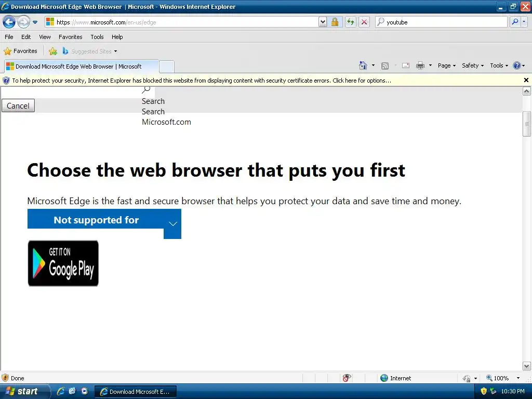Click the search box containing youtube

(x=441, y=22)
